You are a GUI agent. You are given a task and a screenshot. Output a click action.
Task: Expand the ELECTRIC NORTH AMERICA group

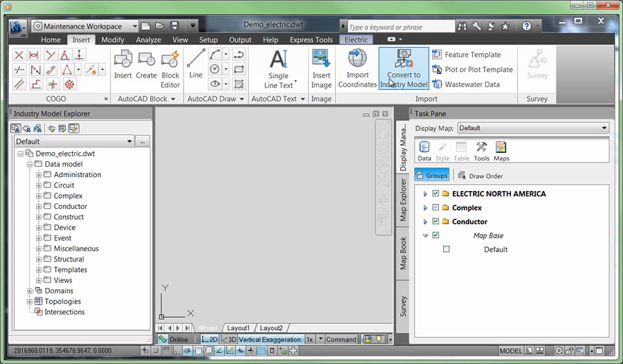pos(425,194)
